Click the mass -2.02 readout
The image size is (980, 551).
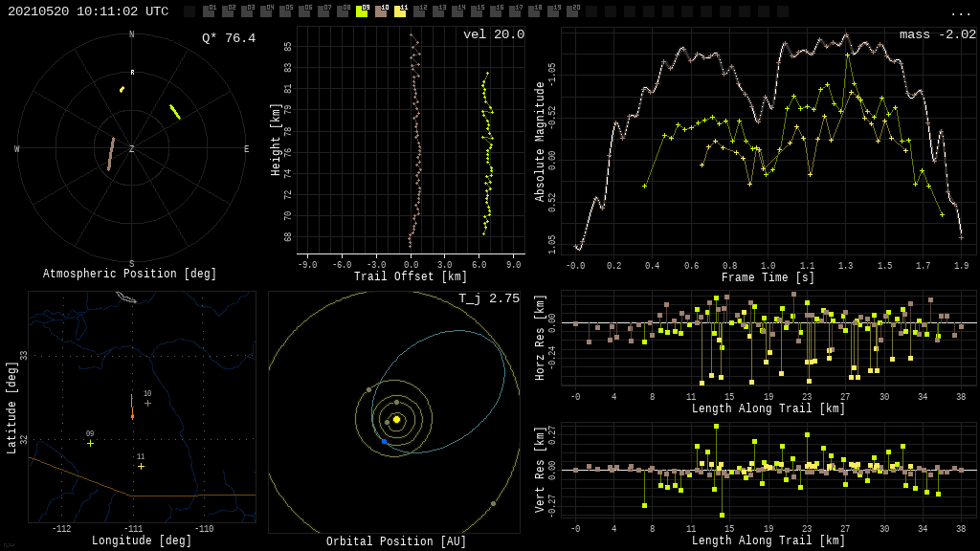pos(937,34)
